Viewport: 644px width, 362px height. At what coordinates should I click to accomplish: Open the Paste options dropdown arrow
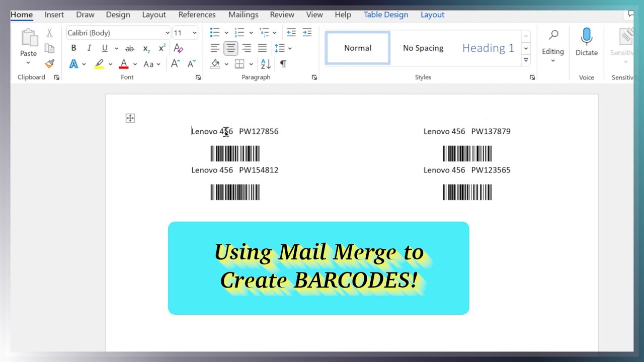(28, 63)
